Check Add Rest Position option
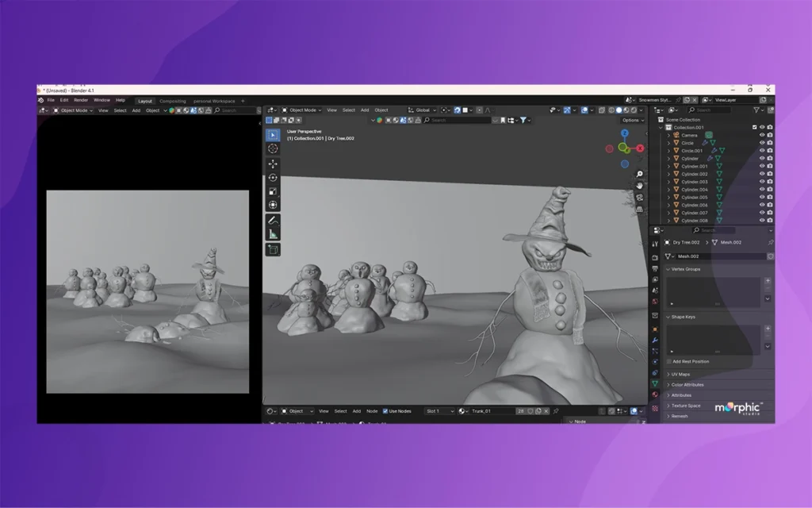Viewport: 812px width, 508px height. point(669,361)
